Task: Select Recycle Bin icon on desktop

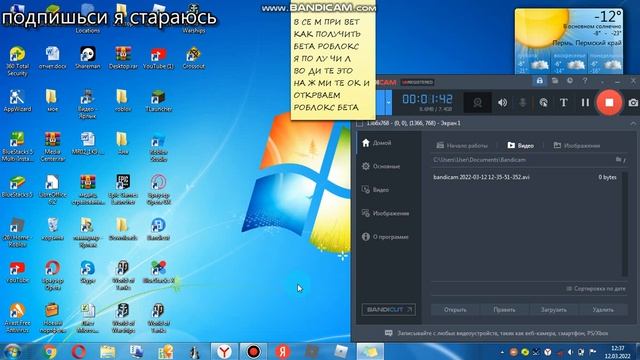Action: [x=53, y=229]
